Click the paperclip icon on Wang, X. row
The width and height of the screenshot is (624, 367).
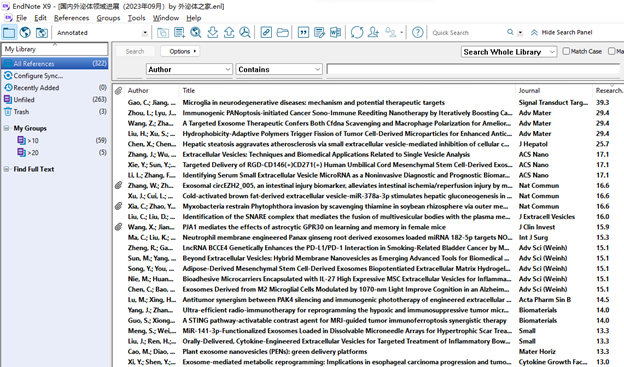pos(119,227)
